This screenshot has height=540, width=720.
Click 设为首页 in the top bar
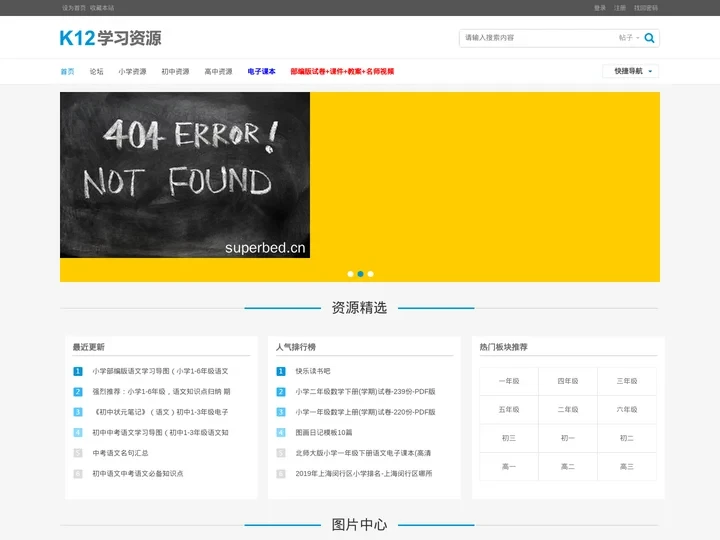pos(73,8)
